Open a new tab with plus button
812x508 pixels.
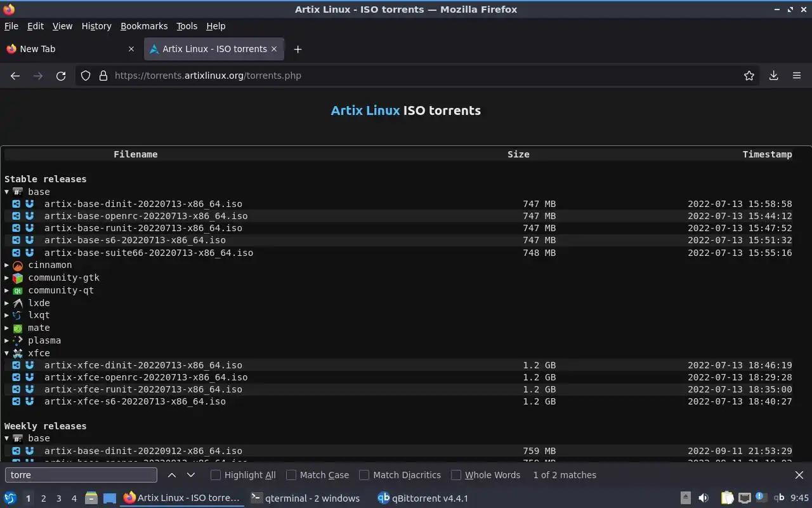(x=298, y=49)
